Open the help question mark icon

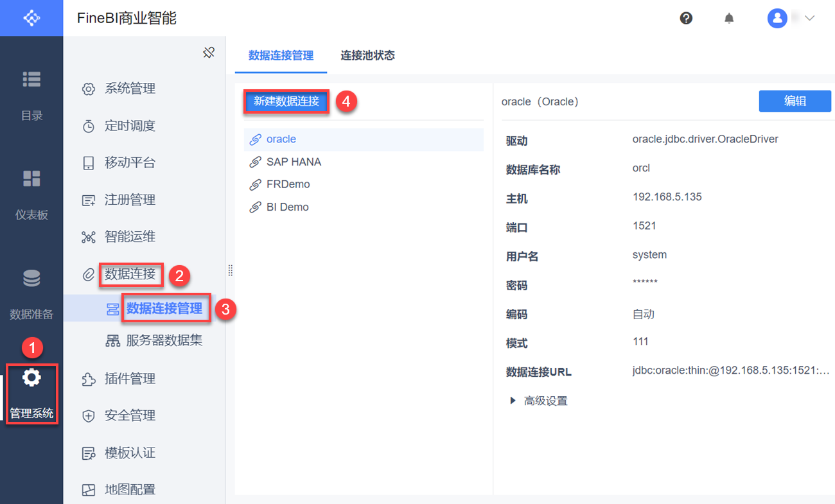point(686,18)
